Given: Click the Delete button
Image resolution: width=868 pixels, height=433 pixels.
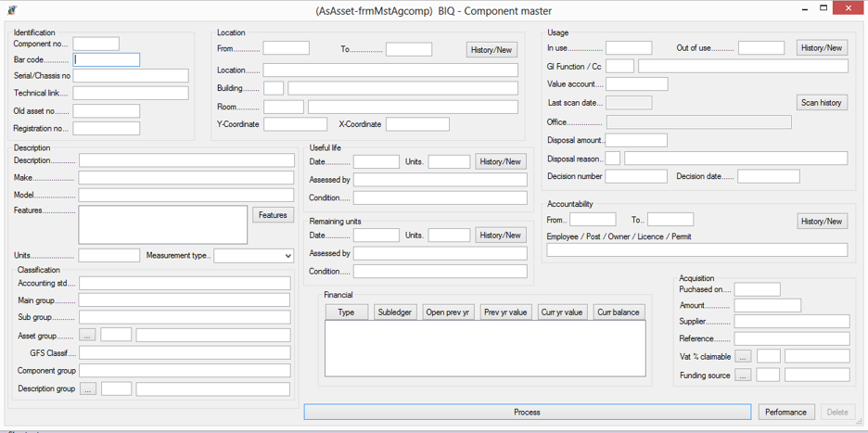Looking at the screenshot, I should click(x=837, y=412).
